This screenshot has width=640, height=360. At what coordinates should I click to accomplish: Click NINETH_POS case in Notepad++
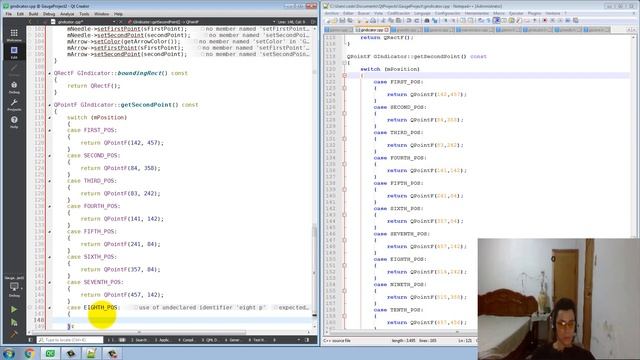click(400, 284)
